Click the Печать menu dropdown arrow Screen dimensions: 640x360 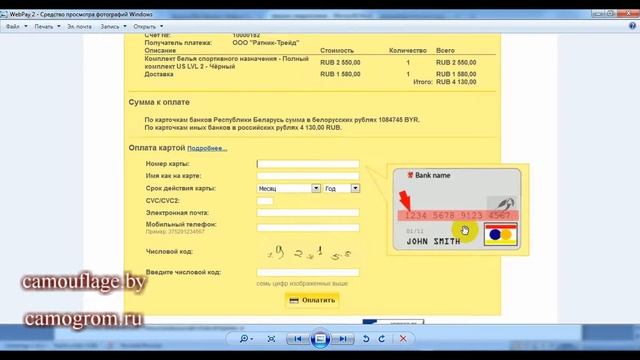[x=58, y=26]
